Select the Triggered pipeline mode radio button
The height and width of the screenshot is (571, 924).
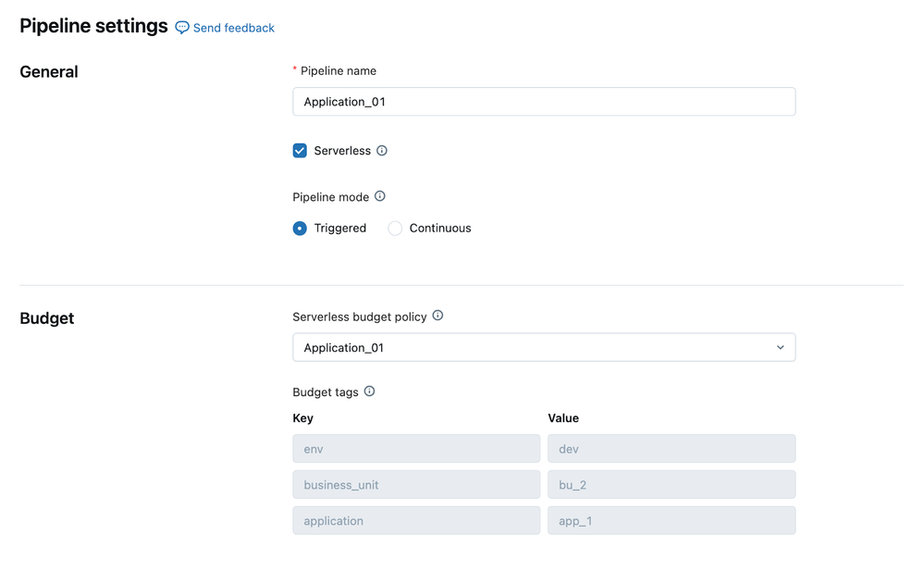tap(300, 229)
